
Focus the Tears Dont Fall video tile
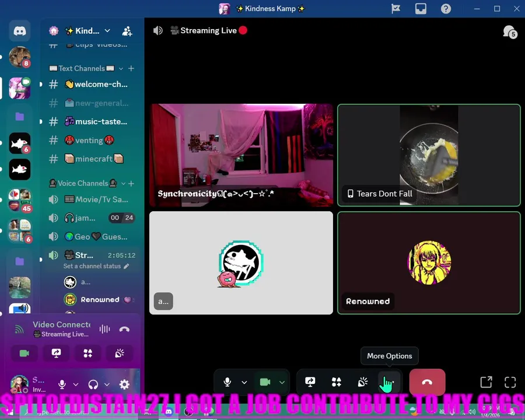pos(429,155)
